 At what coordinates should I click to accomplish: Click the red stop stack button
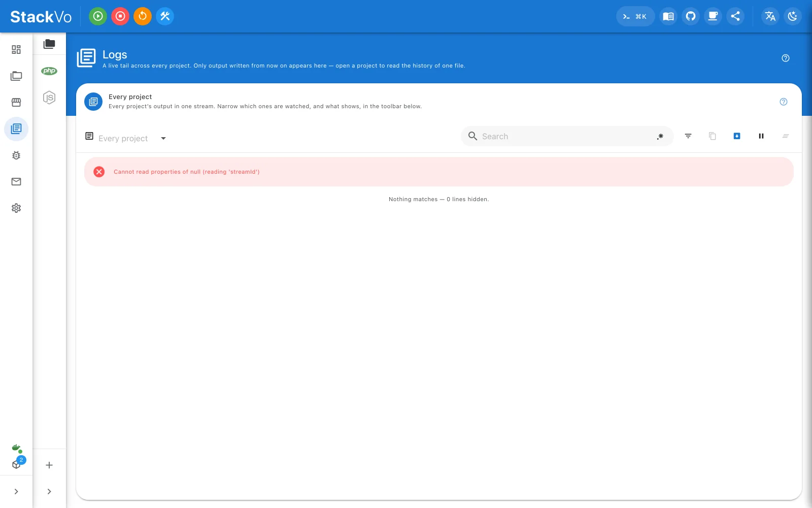pos(120,16)
